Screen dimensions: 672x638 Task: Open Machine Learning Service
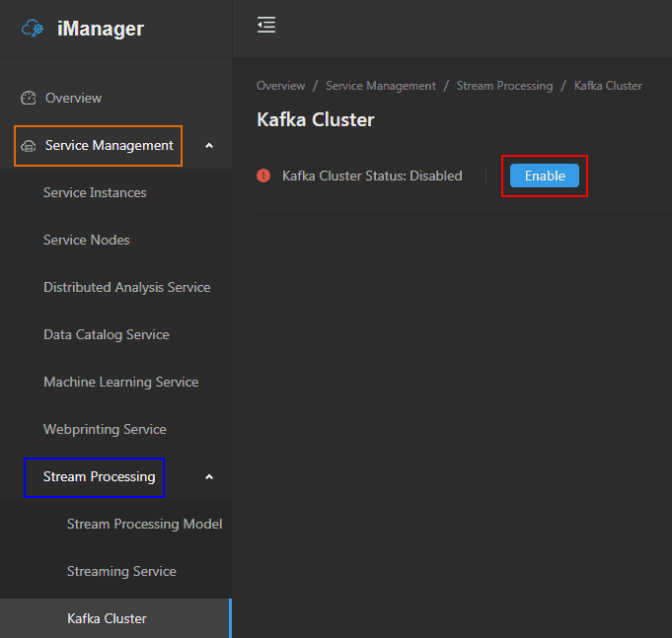120,382
